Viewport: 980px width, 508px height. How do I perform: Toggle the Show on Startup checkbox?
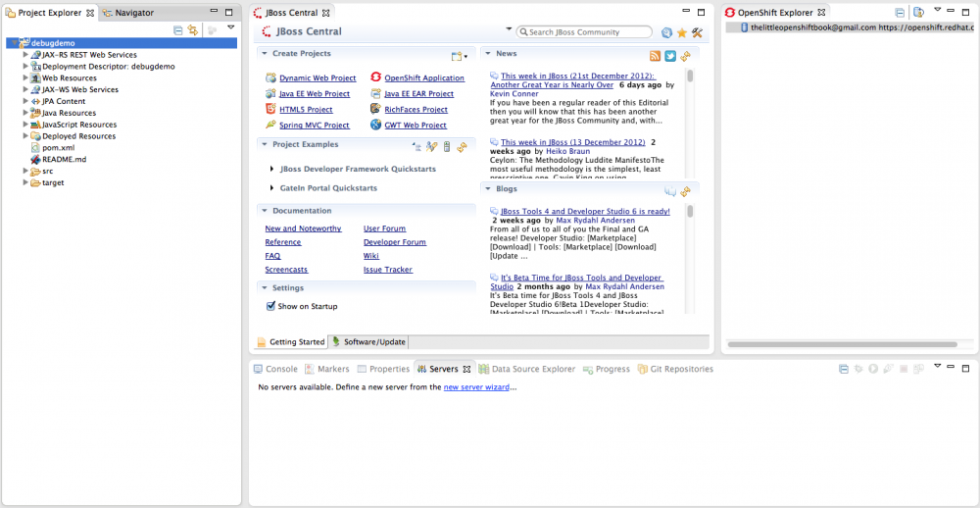tap(271, 306)
